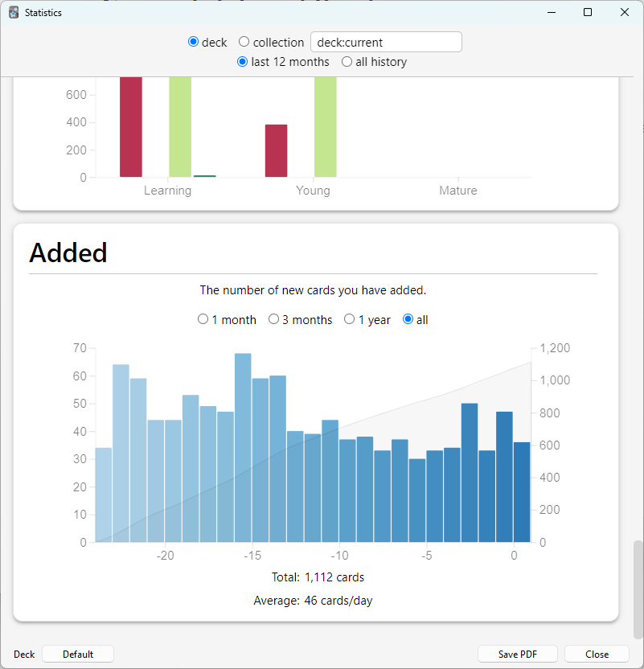The height and width of the screenshot is (669, 644).
Task: Click the red Learning bar in chart
Action: [x=131, y=127]
